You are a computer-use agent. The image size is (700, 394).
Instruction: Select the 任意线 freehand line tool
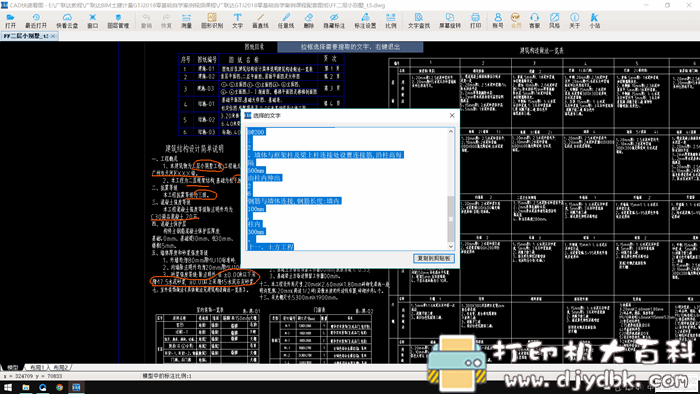pos(286,21)
